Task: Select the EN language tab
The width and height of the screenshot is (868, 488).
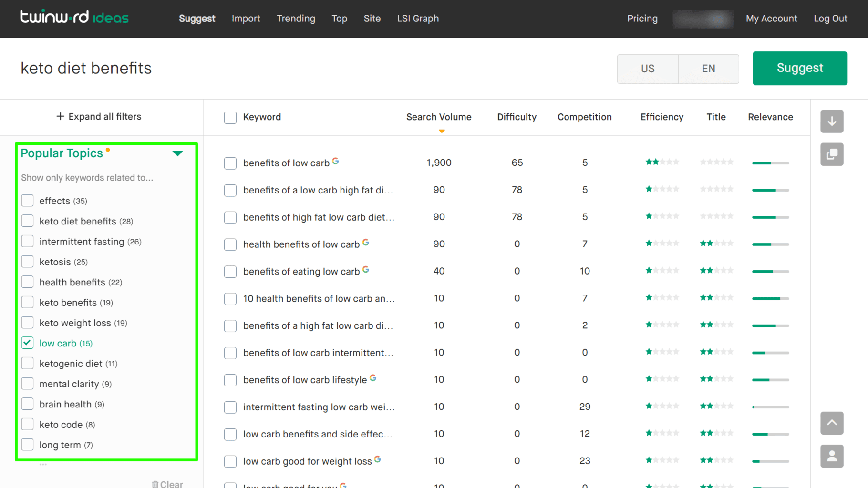Action: [x=708, y=69]
